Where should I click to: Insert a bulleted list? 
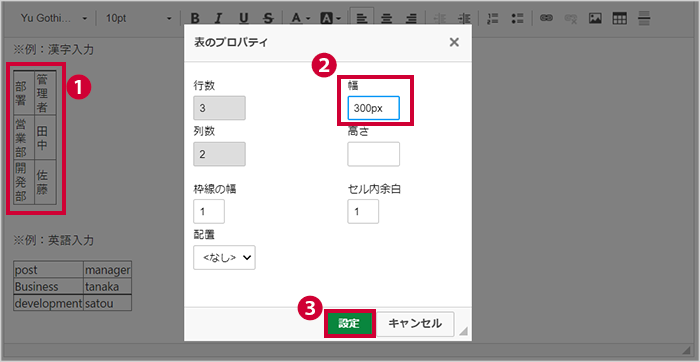click(x=517, y=18)
